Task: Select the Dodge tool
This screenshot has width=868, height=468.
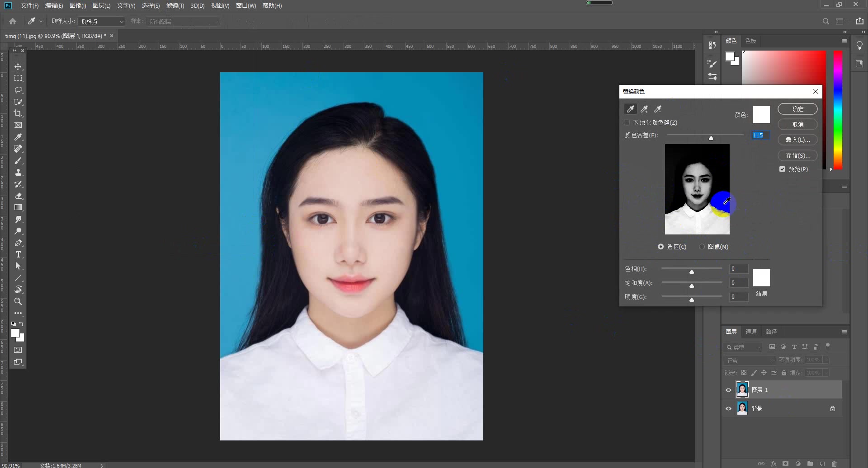Action: [18, 231]
